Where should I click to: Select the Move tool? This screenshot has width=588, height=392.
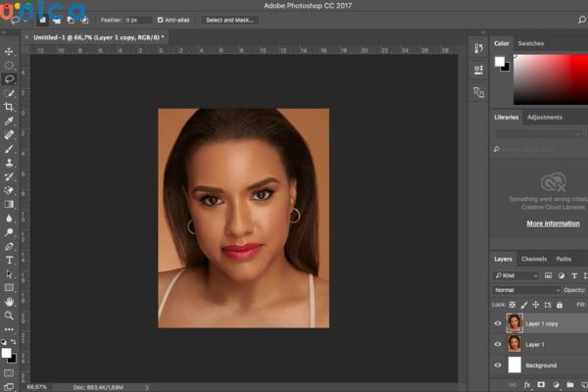(x=10, y=51)
